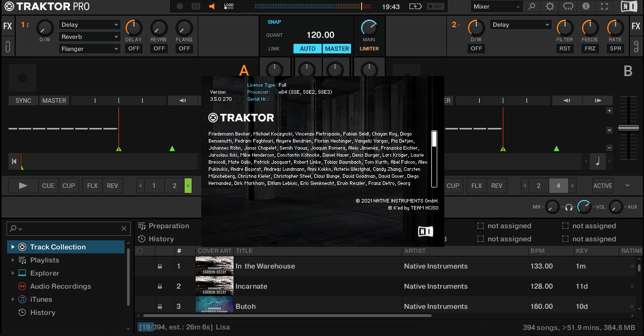The height and width of the screenshot is (336, 644).
Task: Click the lock icon for In the Warehouse
Action: pyautogui.click(x=160, y=266)
